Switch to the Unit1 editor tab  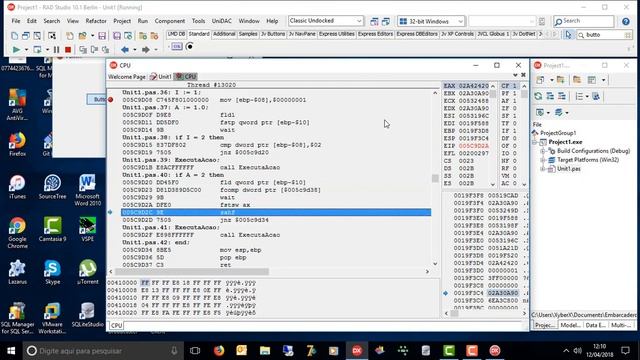161,76
